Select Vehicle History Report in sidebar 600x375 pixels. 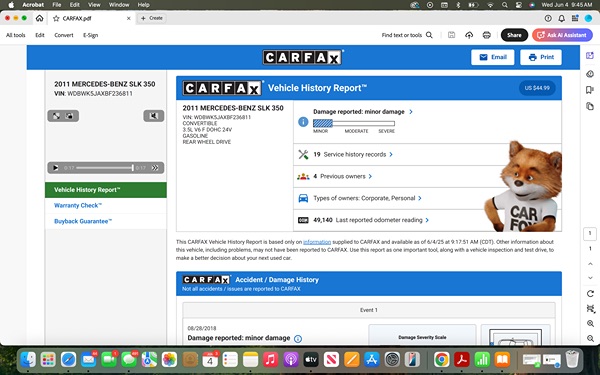[106, 190]
